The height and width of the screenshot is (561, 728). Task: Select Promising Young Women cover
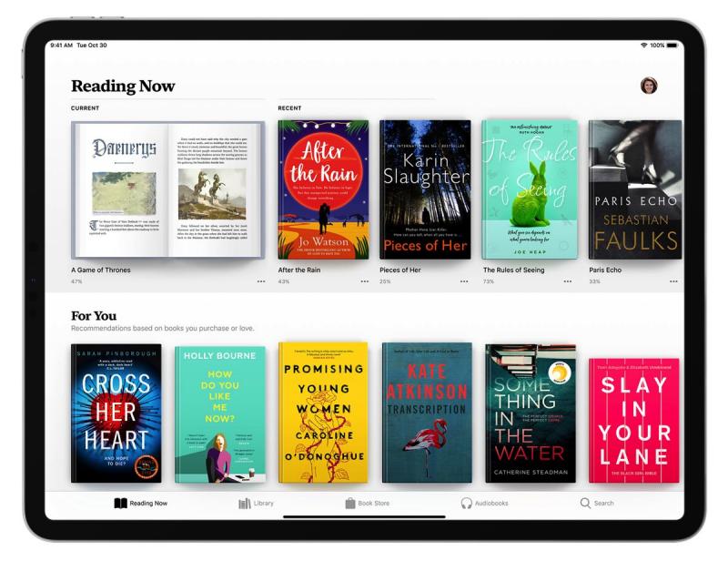[x=323, y=413]
